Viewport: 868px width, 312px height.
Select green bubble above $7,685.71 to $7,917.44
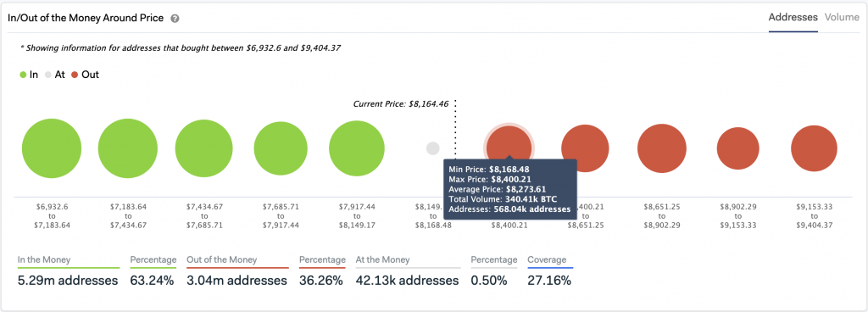281,148
